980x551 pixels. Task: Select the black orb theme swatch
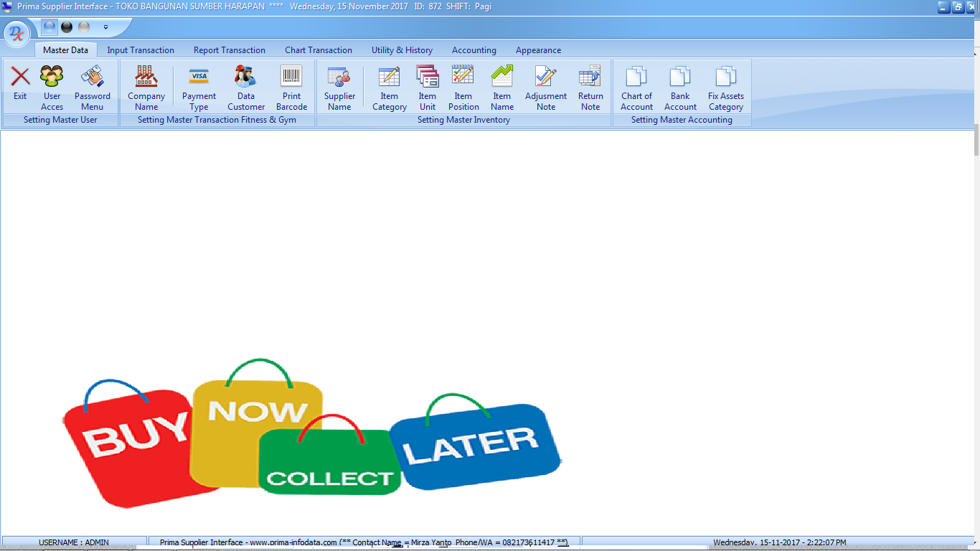point(67,27)
